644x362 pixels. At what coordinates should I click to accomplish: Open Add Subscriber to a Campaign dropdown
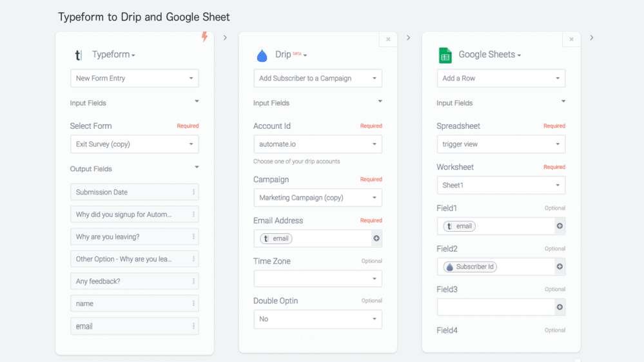pyautogui.click(x=318, y=79)
